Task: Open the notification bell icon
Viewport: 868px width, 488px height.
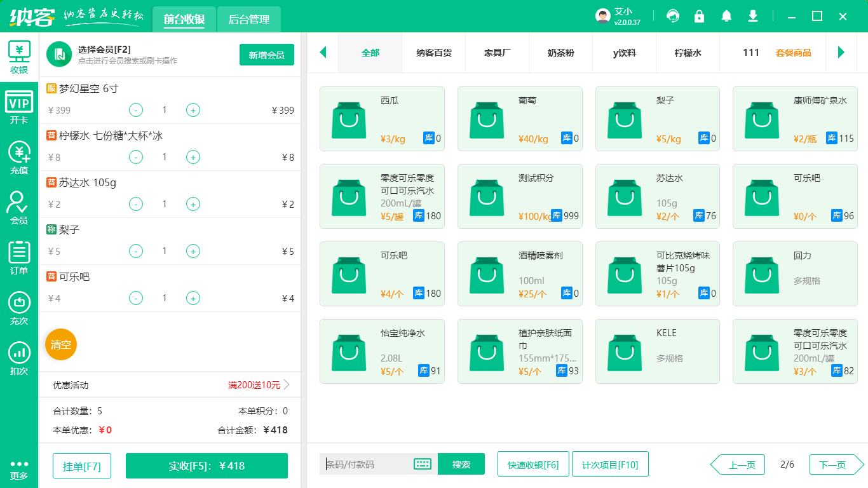Action: click(726, 15)
